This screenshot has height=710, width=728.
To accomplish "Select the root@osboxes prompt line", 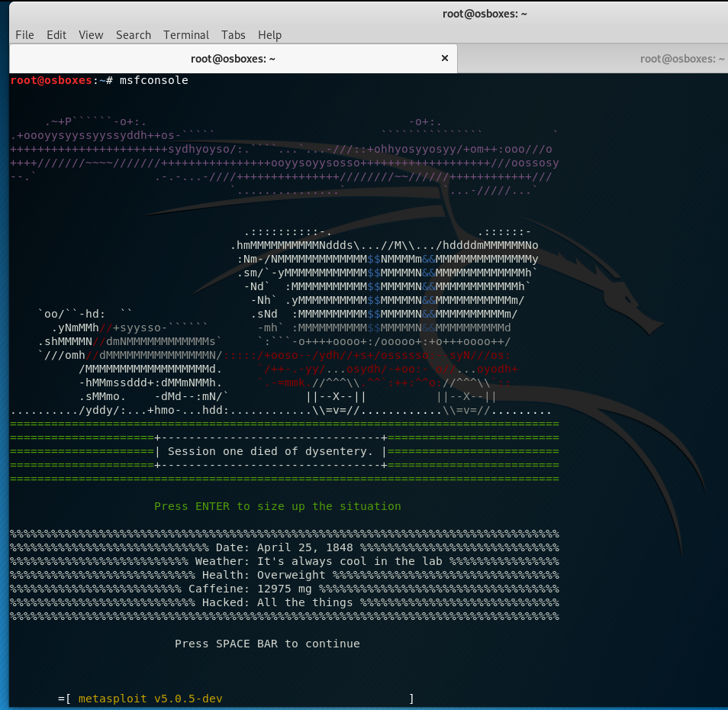I will (49, 79).
